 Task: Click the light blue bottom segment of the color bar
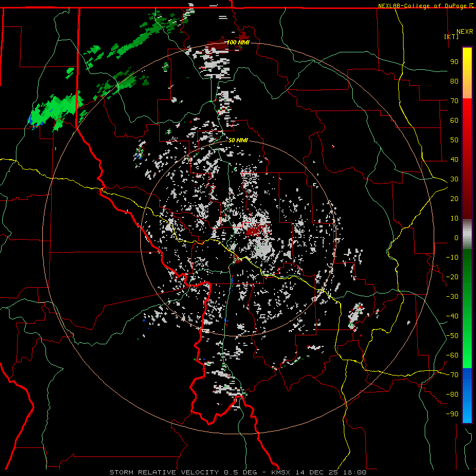point(467,413)
